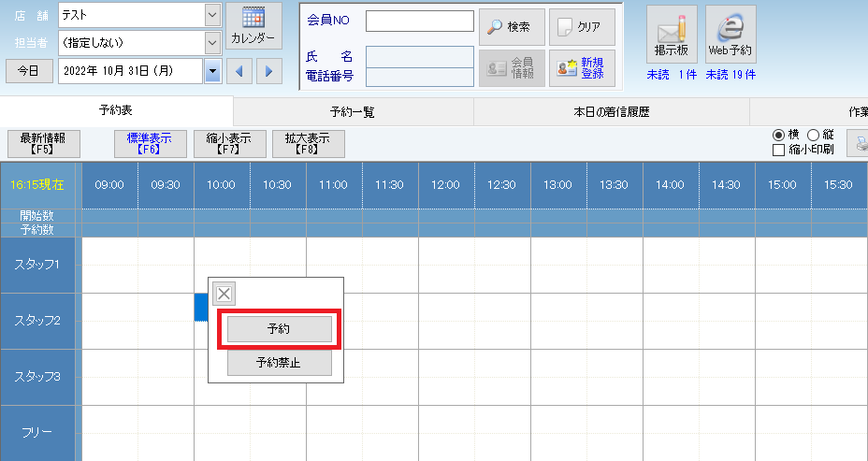Go to previous day with left arrow
Screen dimensions: 868x461
pos(240,71)
